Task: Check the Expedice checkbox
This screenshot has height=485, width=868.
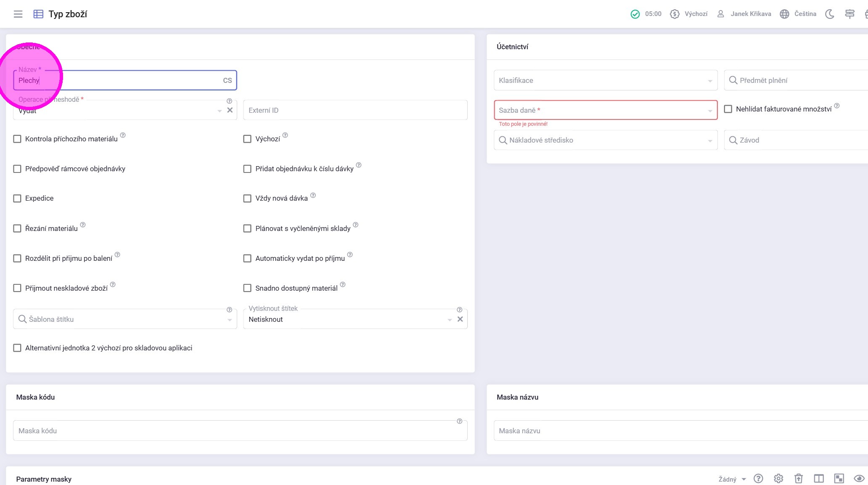Action: pyautogui.click(x=17, y=198)
